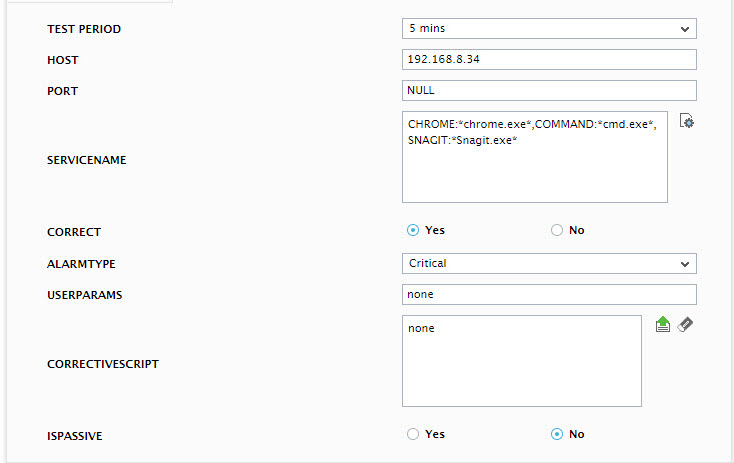Image resolution: width=734 pixels, height=463 pixels.
Task: Click the No label beside ISPASSIVE
Action: pos(576,434)
